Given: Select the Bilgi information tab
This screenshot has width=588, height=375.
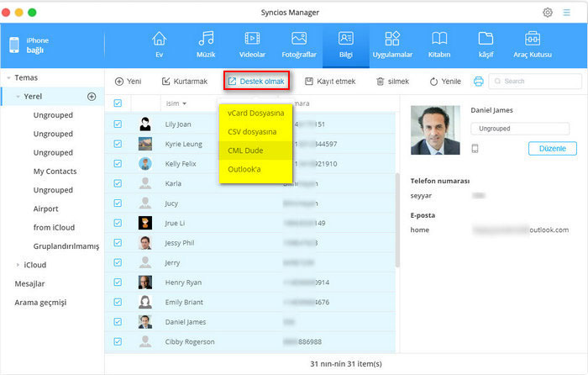Looking at the screenshot, I should (346, 45).
